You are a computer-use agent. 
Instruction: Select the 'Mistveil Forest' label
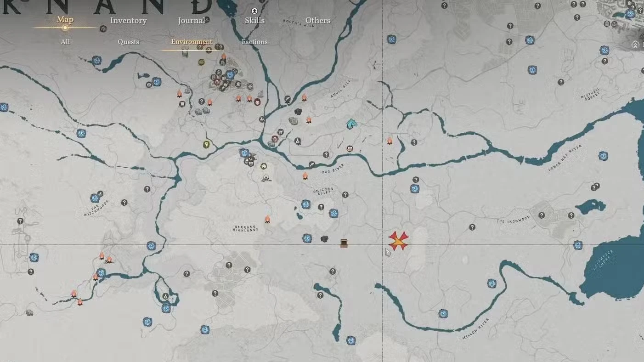(x=590, y=95)
